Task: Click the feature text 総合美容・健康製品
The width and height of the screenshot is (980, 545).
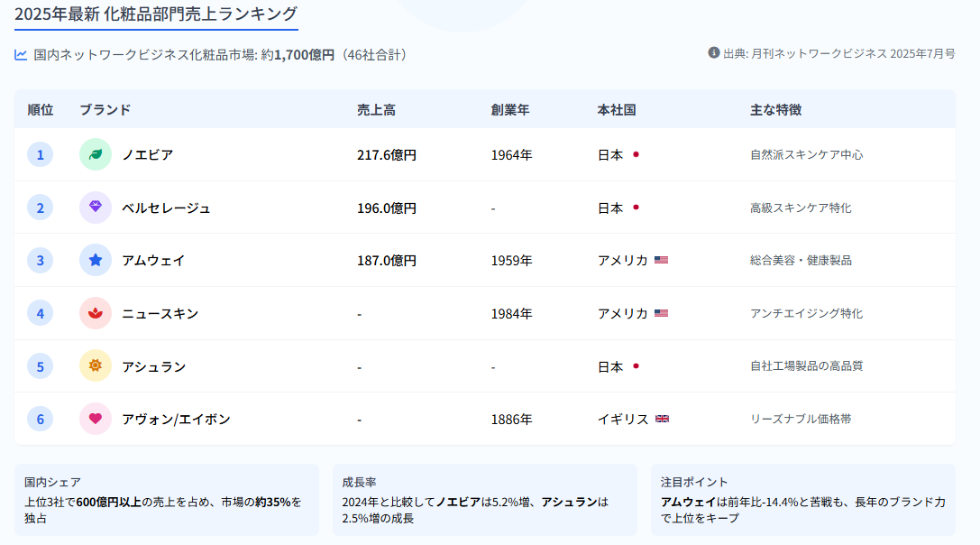Action: [801, 260]
